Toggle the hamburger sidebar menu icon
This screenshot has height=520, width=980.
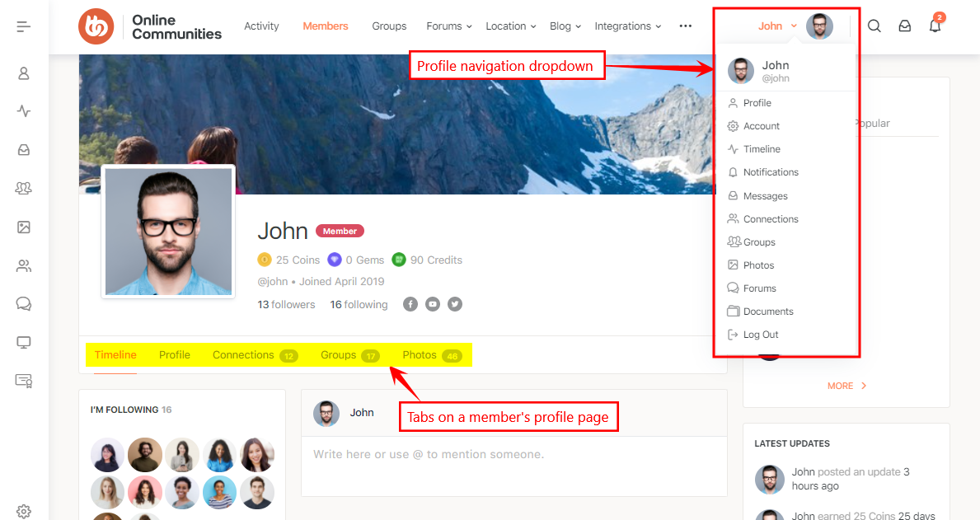coord(24,26)
